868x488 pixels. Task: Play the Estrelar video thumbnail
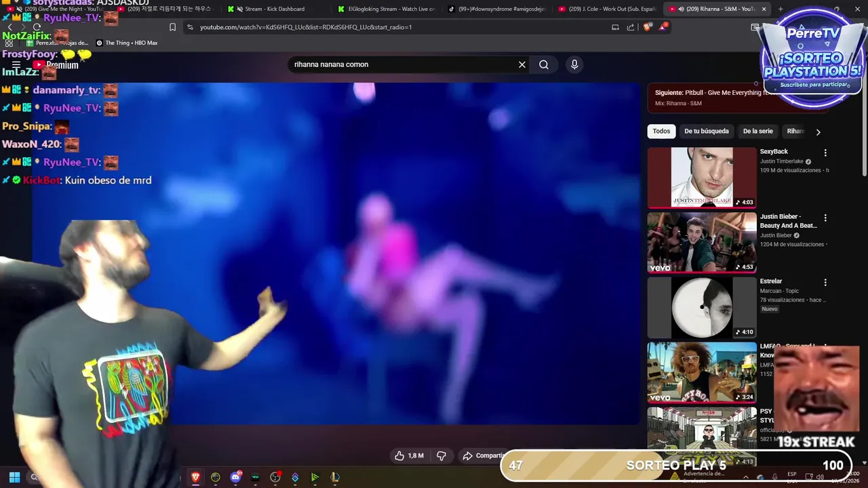click(x=702, y=308)
